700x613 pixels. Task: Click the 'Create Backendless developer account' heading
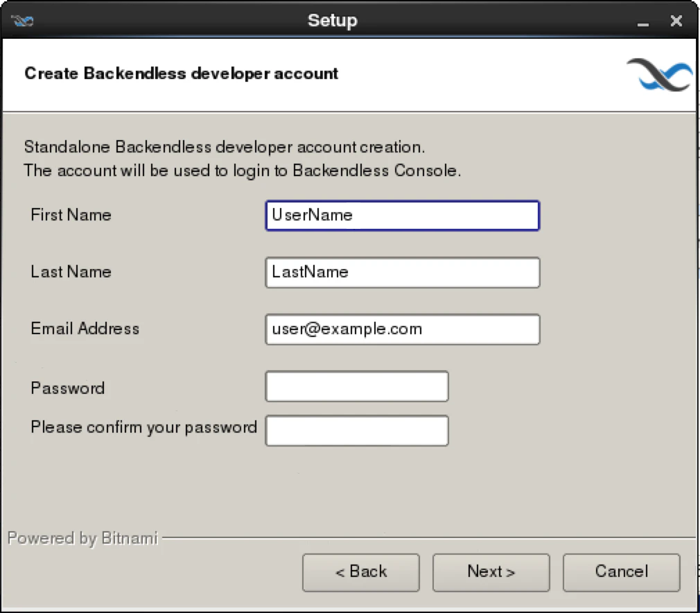click(182, 74)
